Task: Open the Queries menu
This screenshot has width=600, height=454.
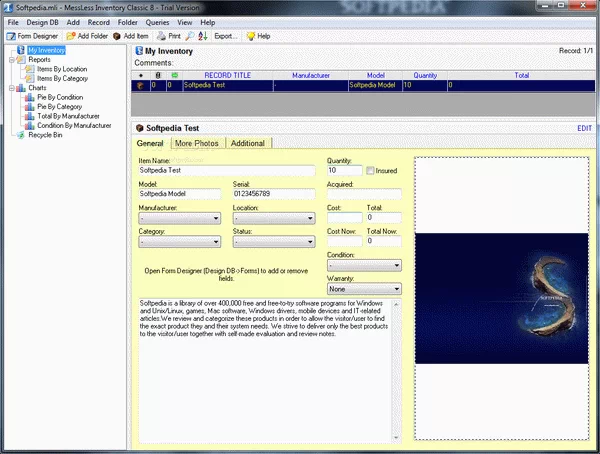Action: [156, 21]
